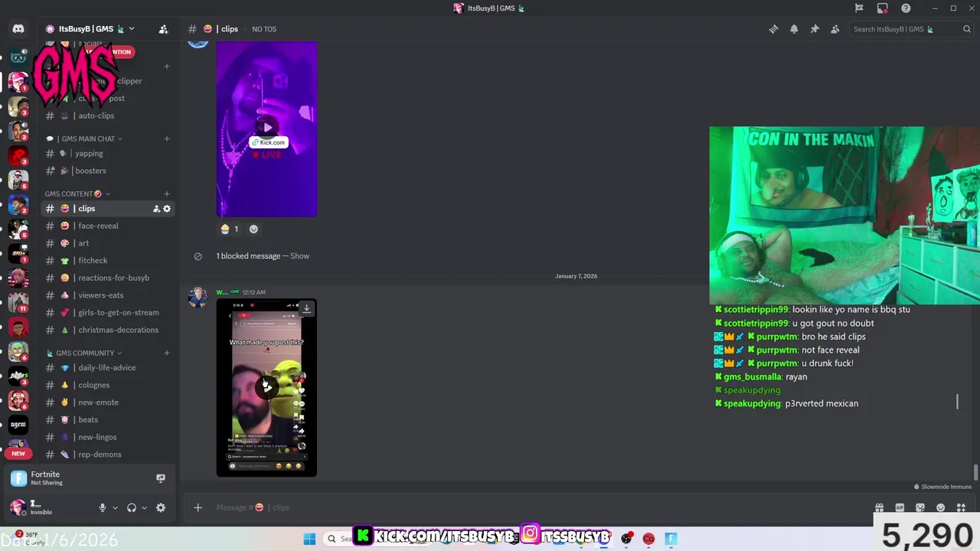Open the apps launcher icon in message bar
This screenshot has height=551, width=980.
point(962,507)
